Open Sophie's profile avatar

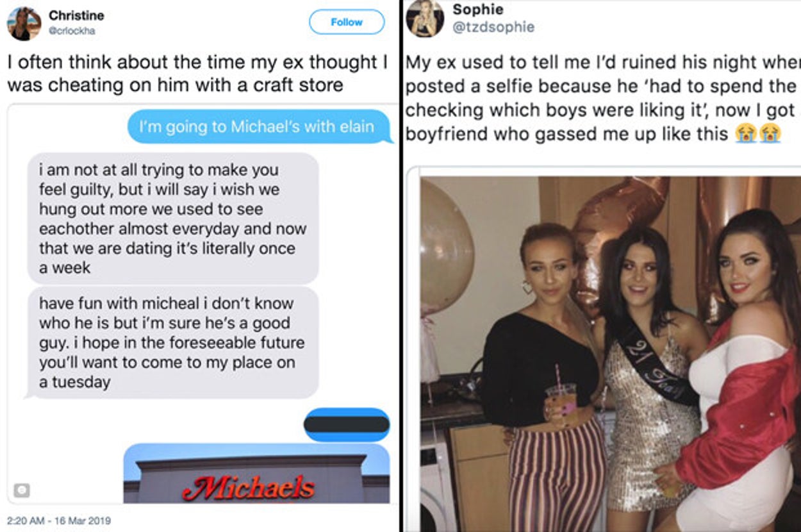[x=425, y=18]
